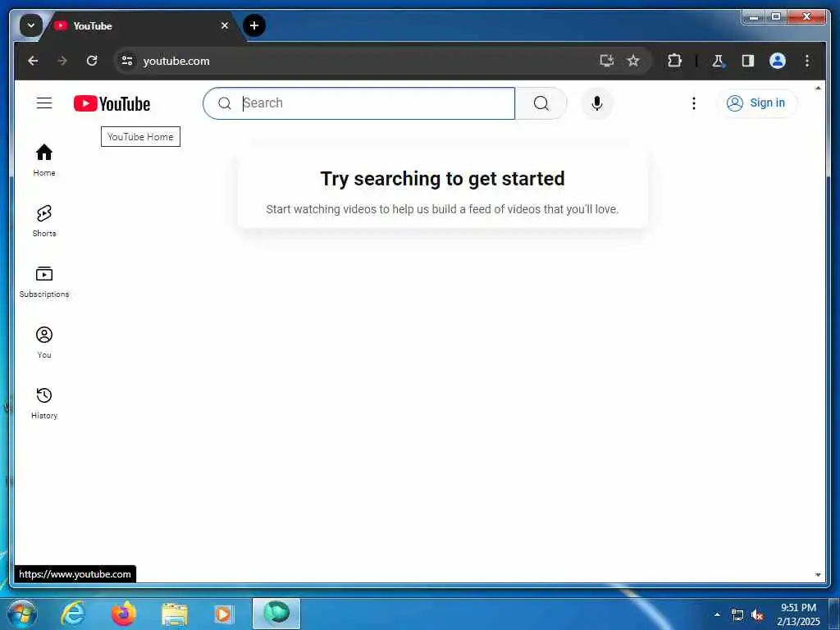Reload the current page
The image size is (840, 630).
(x=92, y=61)
